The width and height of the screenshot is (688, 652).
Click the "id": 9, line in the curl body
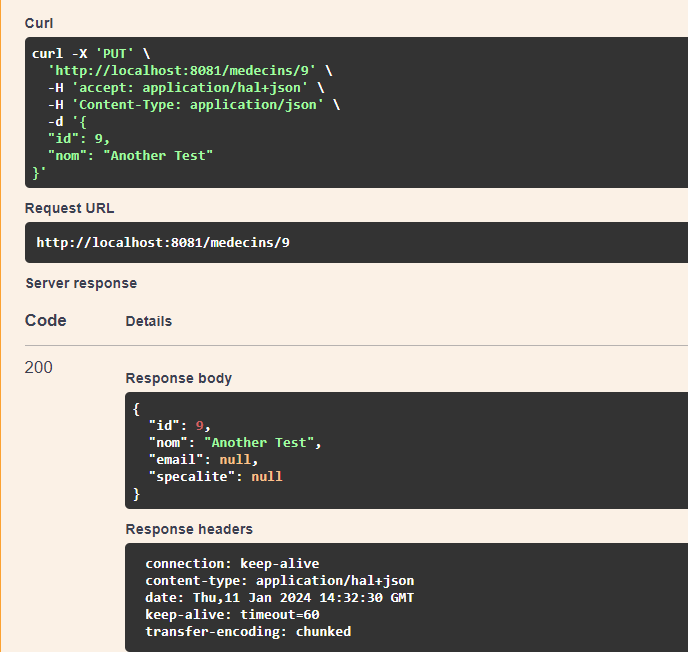point(79,139)
